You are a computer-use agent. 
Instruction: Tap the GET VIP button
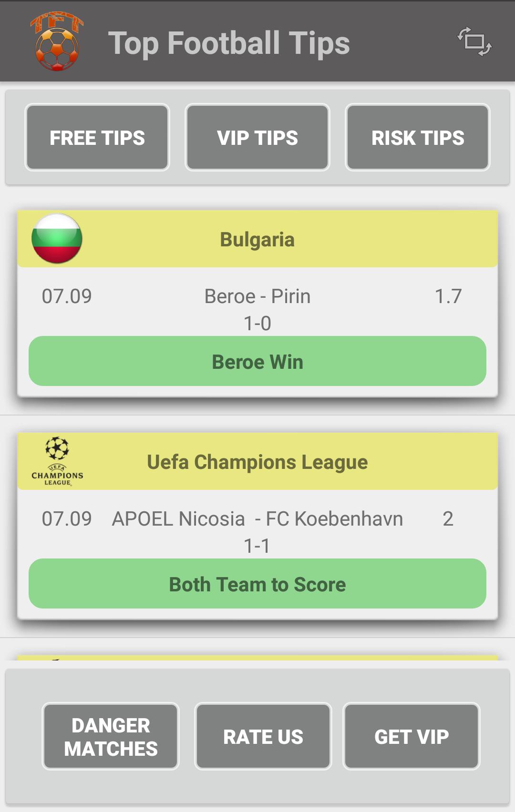(412, 736)
